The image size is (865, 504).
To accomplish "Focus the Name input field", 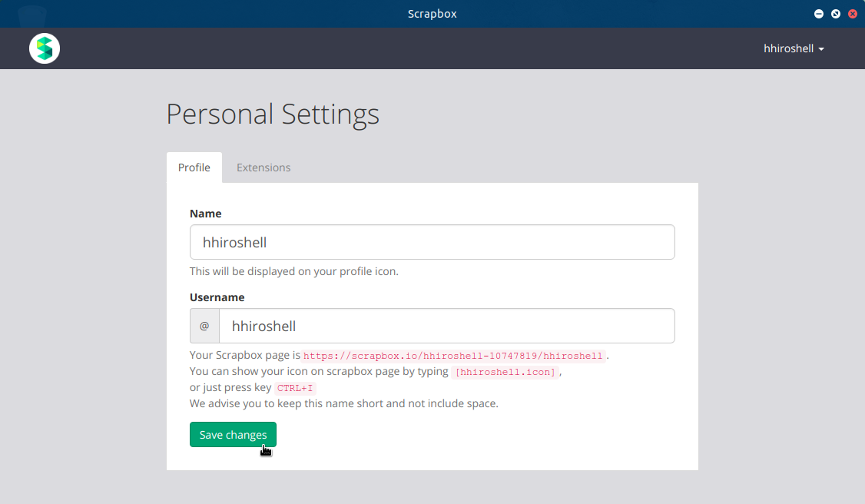I will tap(432, 242).
